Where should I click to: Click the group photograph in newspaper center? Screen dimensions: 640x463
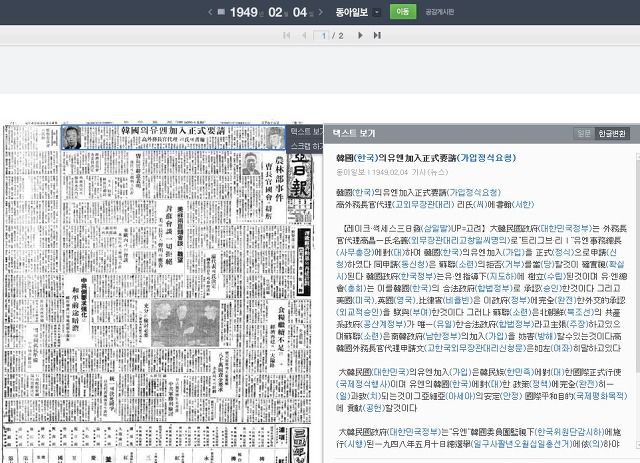pyautogui.click(x=185, y=323)
